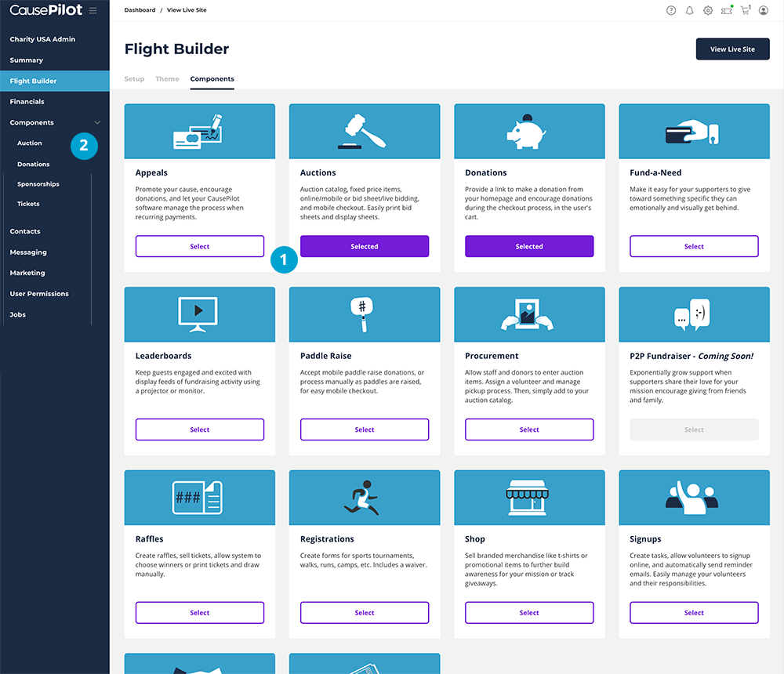The height and width of the screenshot is (674, 784).
Task: Click the Procurement card title
Action: point(492,356)
